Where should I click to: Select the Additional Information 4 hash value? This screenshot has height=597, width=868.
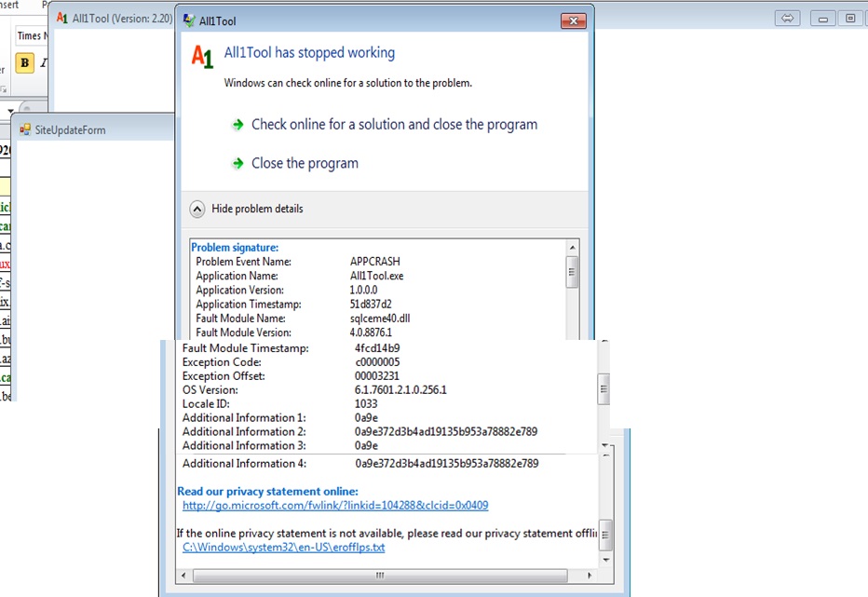(447, 464)
